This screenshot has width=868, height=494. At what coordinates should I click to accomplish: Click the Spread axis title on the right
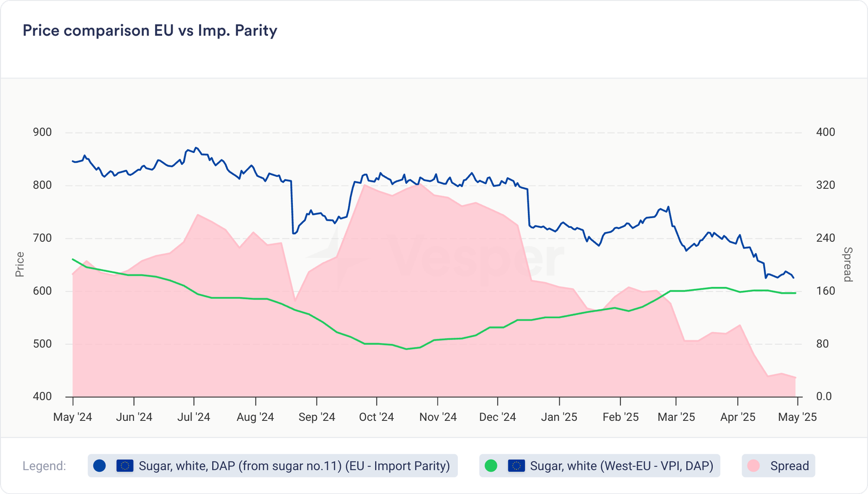(x=847, y=265)
